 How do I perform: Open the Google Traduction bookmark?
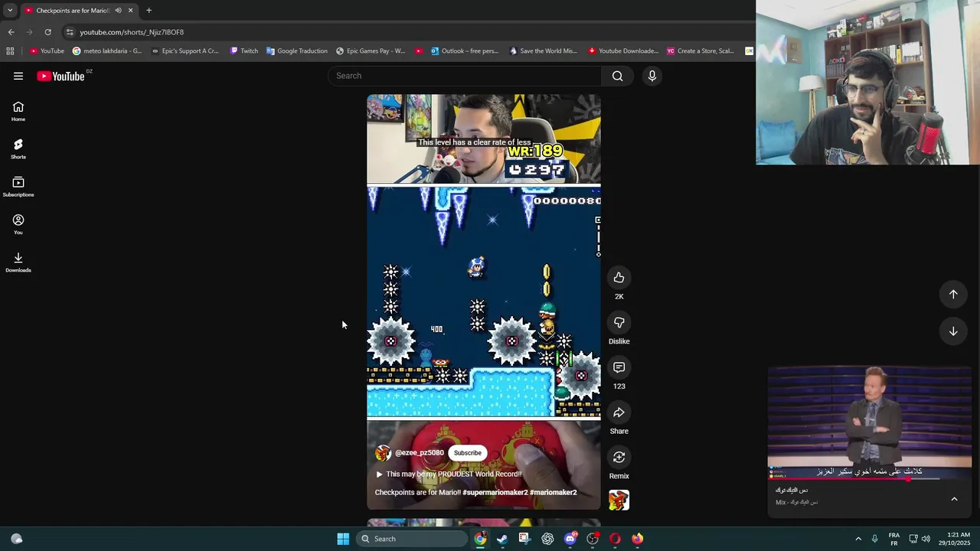[297, 51]
